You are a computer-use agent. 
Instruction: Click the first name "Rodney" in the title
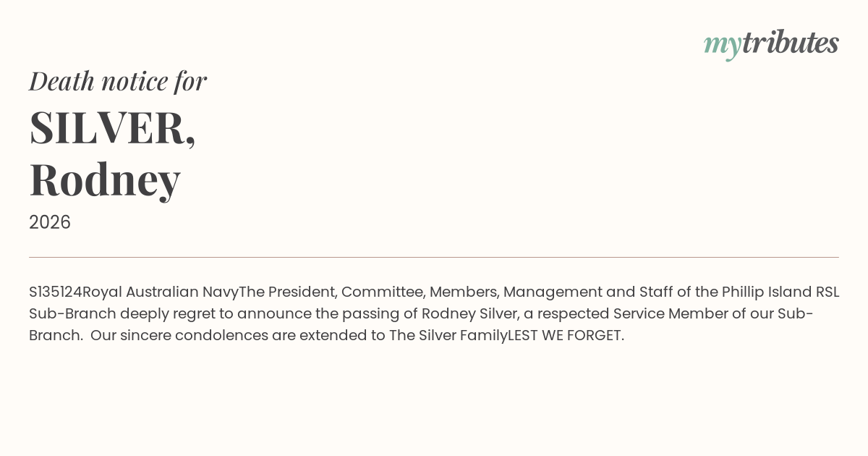point(105,179)
